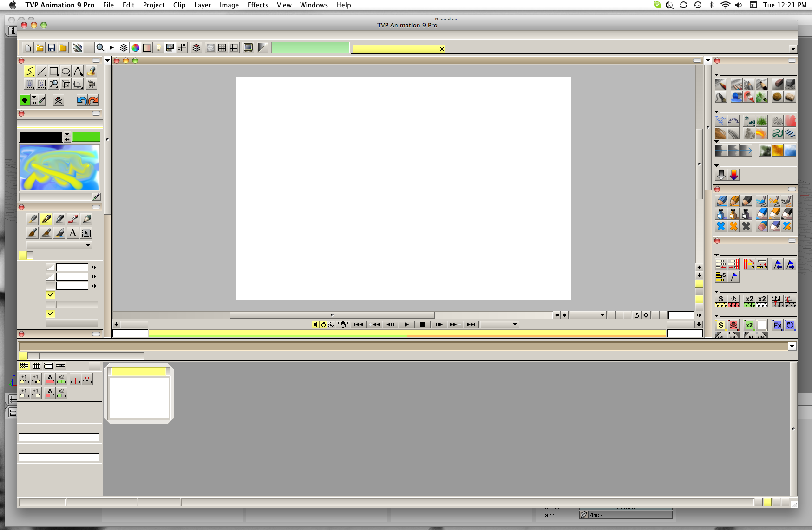Pick a color from the blue-yellow gradient picker
Viewport: 812px width, 530px height.
point(59,168)
